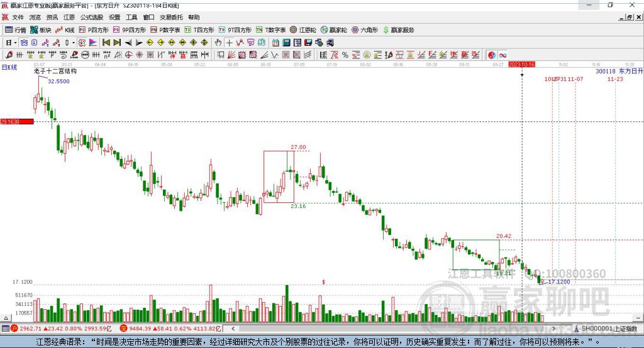Open the 窗口 menu

point(148,17)
